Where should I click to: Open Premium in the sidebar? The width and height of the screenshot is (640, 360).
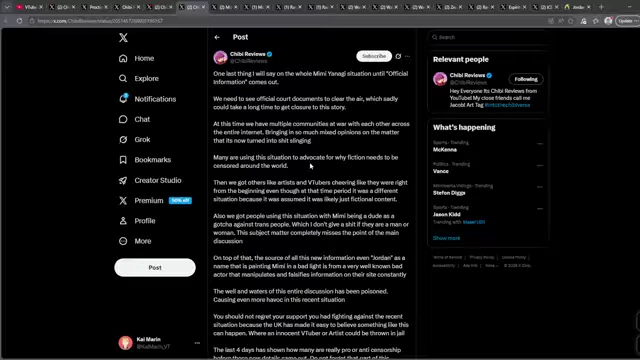[x=141, y=200]
